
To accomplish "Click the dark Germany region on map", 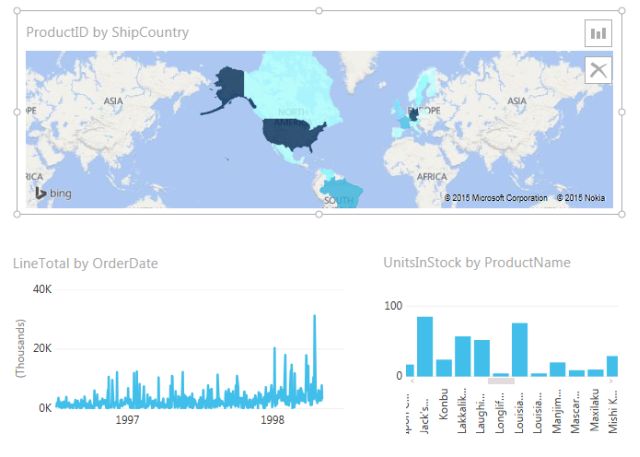I will pos(413,115).
